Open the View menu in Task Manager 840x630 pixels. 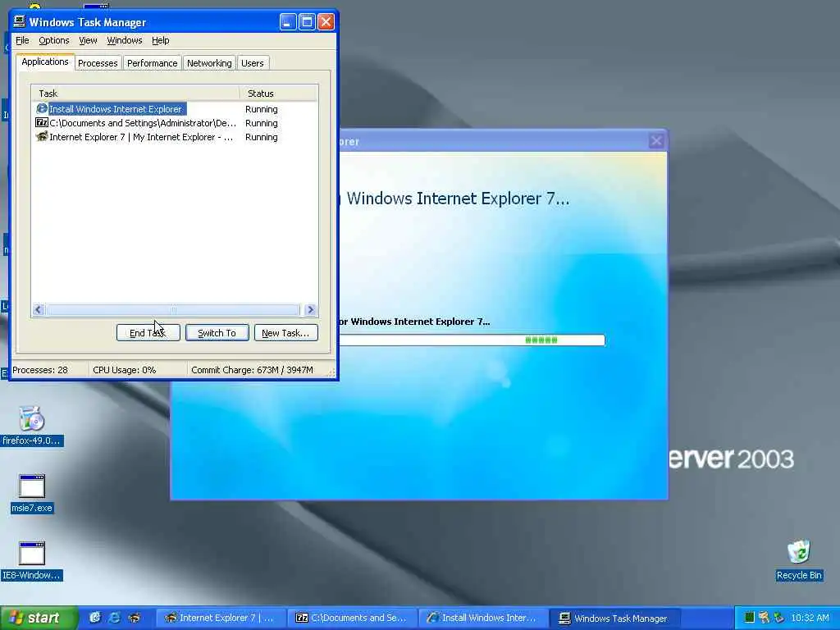[x=88, y=40]
